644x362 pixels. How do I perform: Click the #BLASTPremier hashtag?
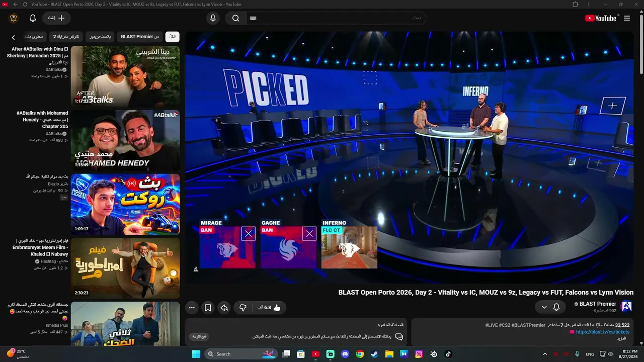click(x=528, y=325)
